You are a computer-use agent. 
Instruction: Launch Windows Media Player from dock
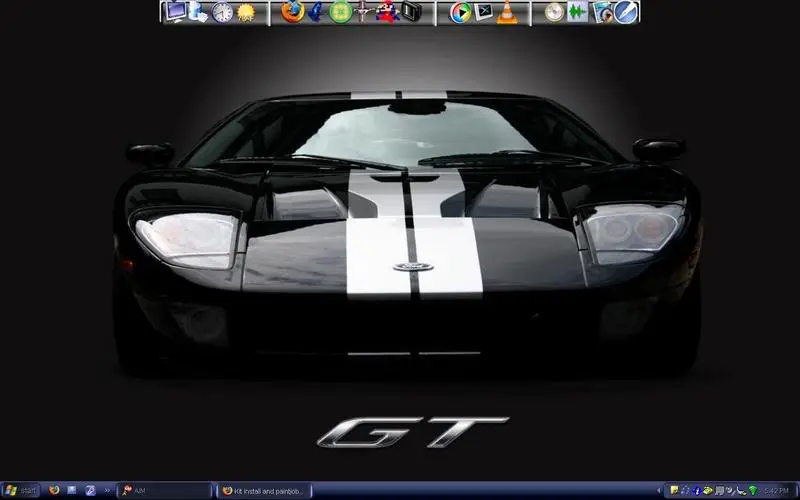point(460,13)
